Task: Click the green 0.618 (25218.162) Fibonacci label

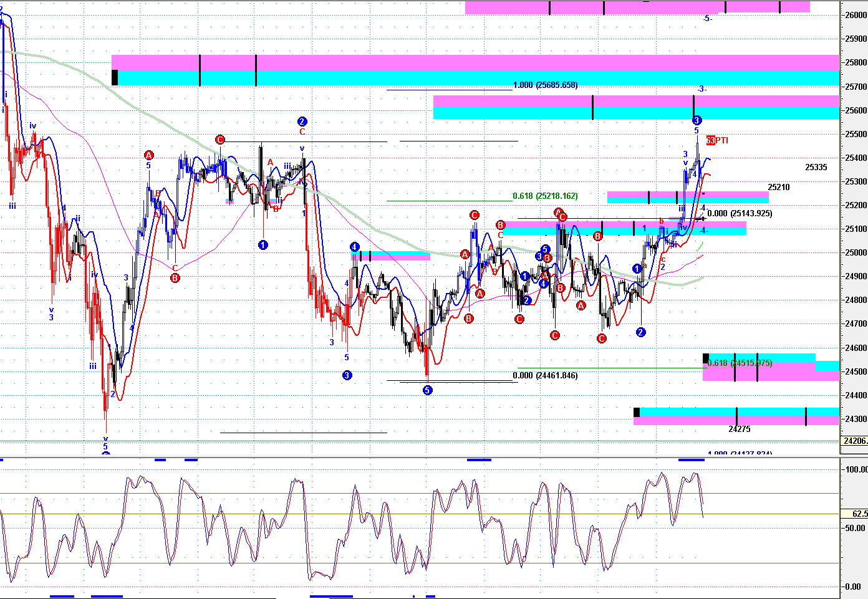Action: click(x=545, y=196)
